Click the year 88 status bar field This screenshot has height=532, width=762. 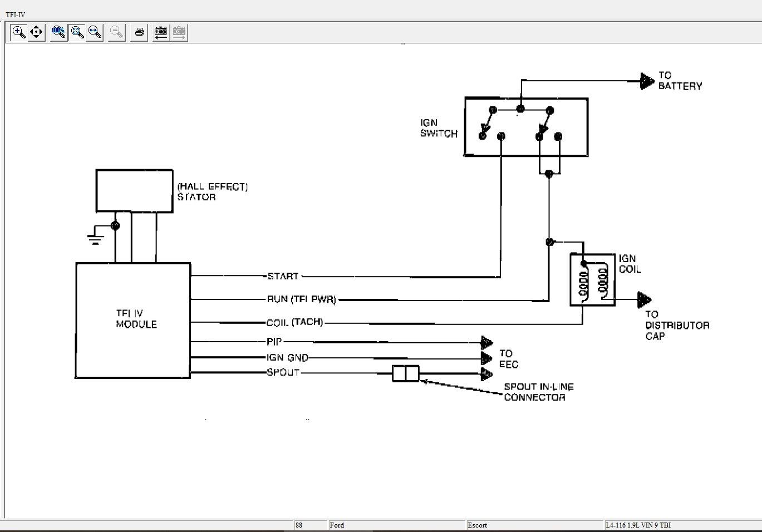coord(311,525)
